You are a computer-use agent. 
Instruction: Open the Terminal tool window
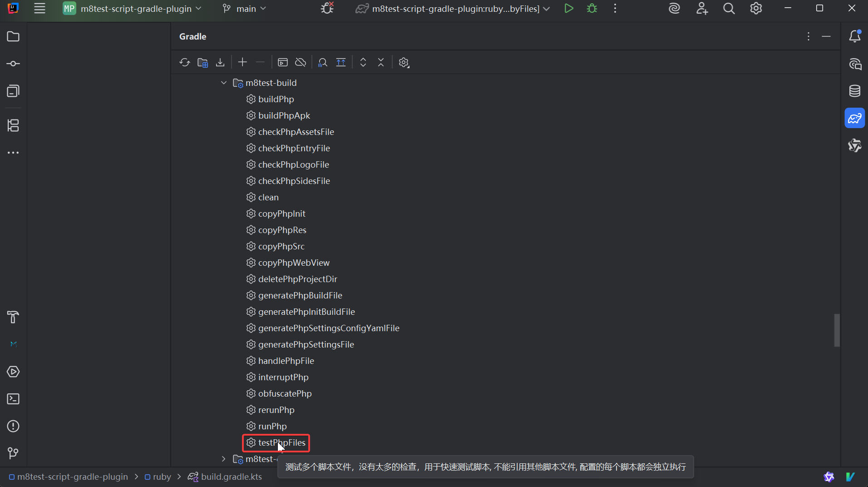click(x=13, y=399)
